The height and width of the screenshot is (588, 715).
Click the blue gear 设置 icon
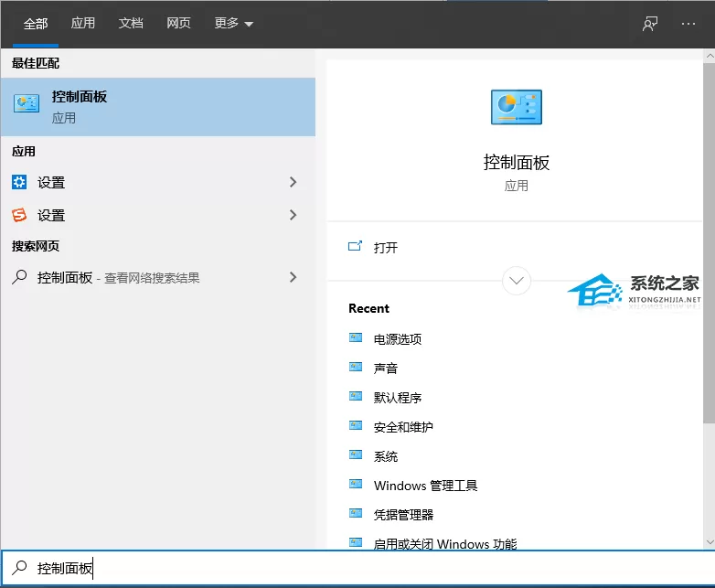coord(19,182)
